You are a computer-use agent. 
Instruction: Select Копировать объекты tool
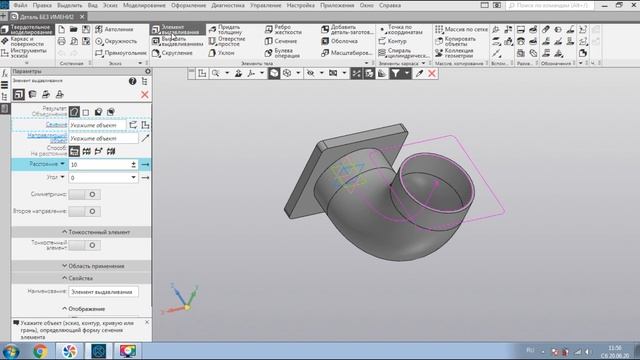pos(456,41)
